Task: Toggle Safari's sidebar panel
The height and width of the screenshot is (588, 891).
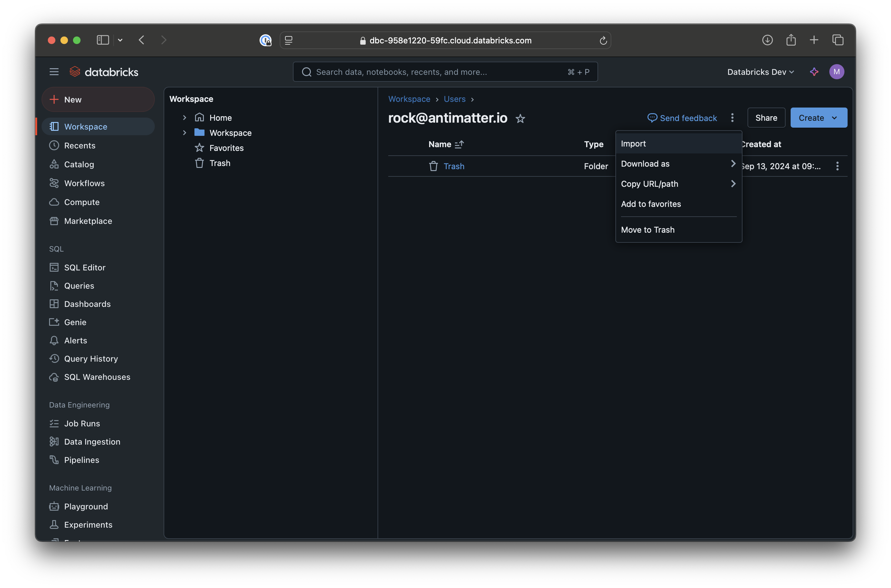Action: pyautogui.click(x=103, y=40)
